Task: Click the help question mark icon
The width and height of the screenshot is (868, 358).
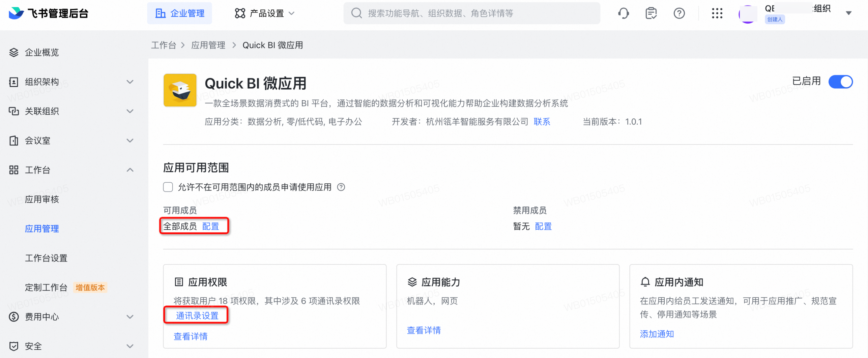Action: (x=679, y=13)
